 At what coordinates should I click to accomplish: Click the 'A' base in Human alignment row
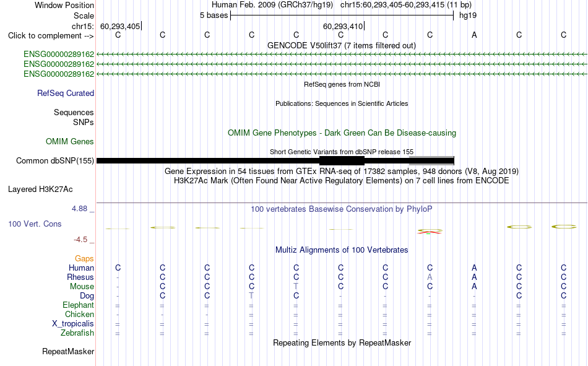click(474, 268)
